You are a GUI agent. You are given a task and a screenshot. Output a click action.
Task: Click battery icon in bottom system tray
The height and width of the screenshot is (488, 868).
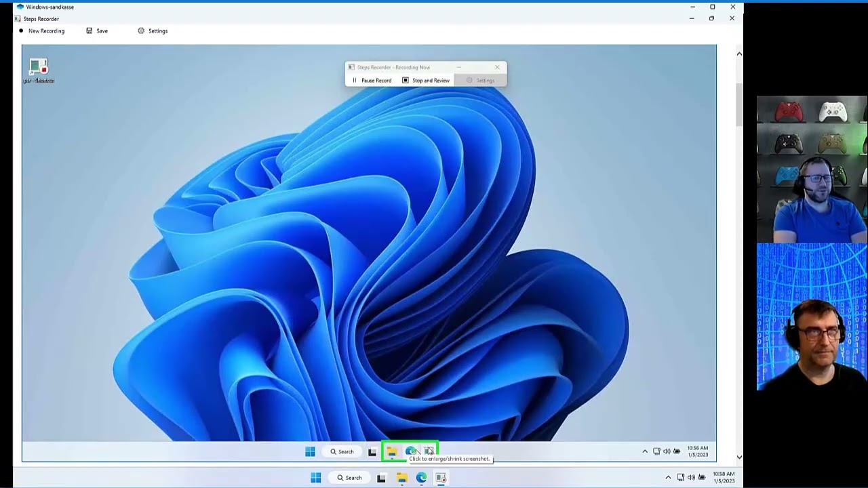[701, 478]
